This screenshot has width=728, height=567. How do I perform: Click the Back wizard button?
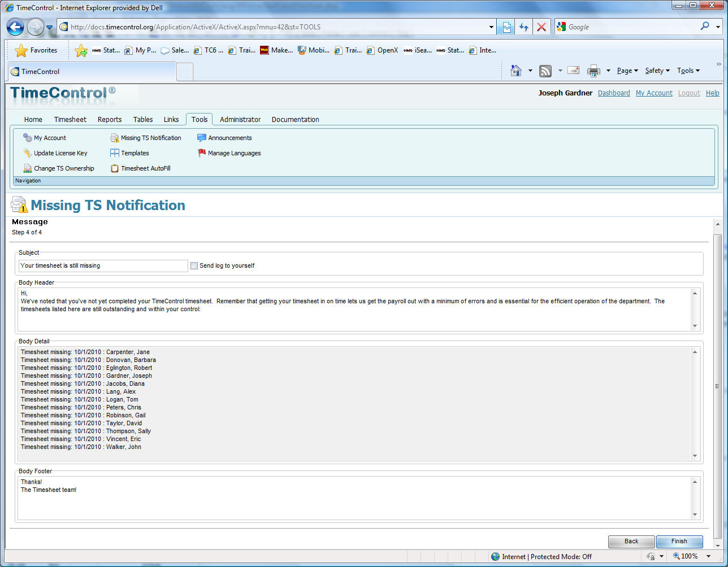pyautogui.click(x=631, y=541)
